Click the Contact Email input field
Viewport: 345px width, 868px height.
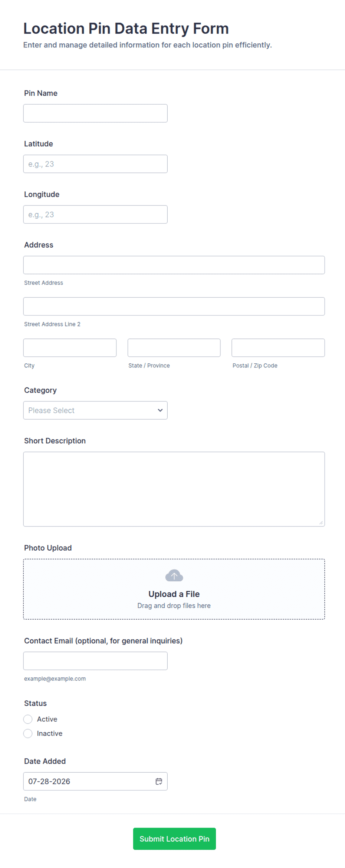(95, 661)
